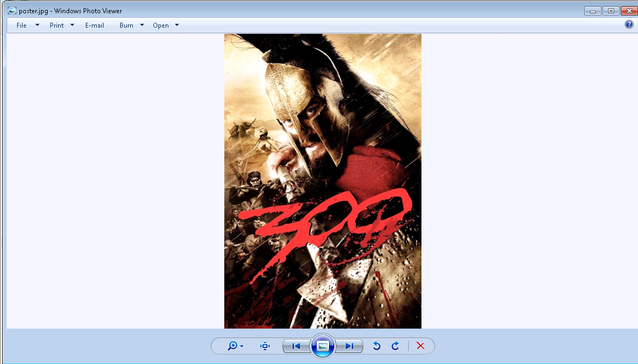Open the Open menu
The height and width of the screenshot is (364, 638).
pos(161,25)
